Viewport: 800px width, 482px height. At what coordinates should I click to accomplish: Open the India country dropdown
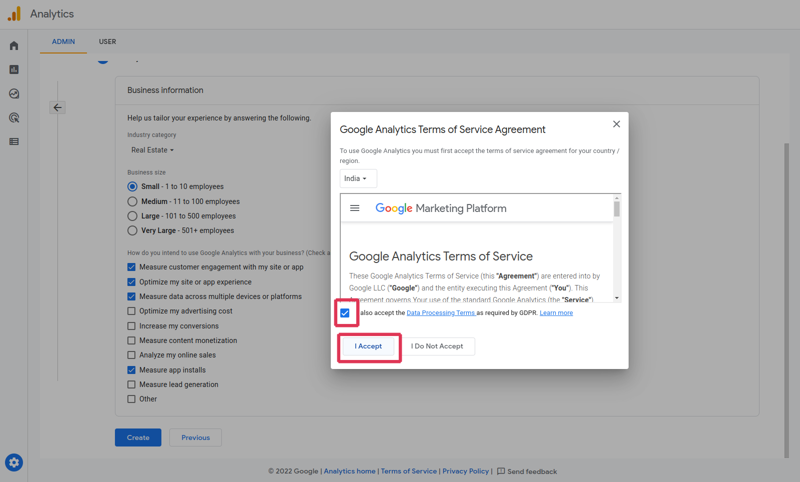[x=358, y=179]
